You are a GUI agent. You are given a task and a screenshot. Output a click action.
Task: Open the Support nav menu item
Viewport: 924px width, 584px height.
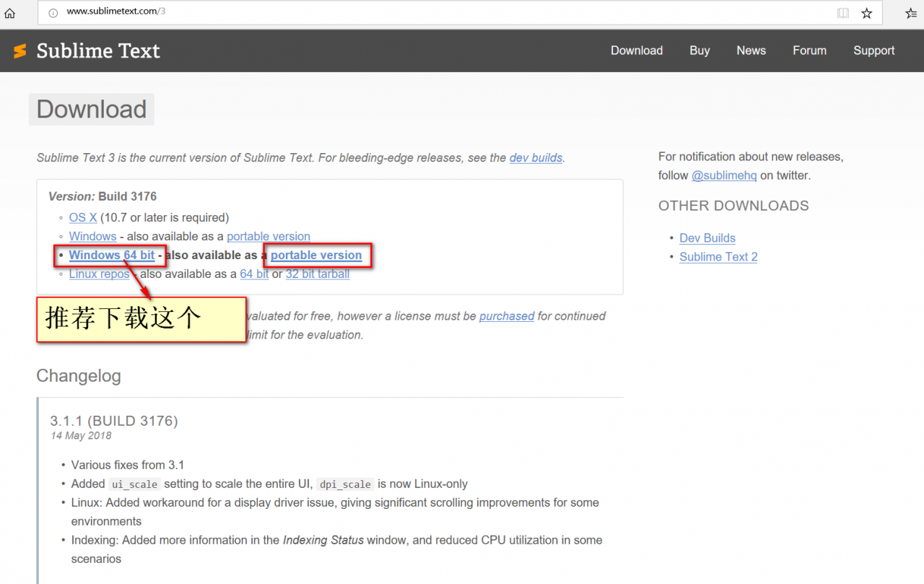pyautogui.click(x=873, y=51)
